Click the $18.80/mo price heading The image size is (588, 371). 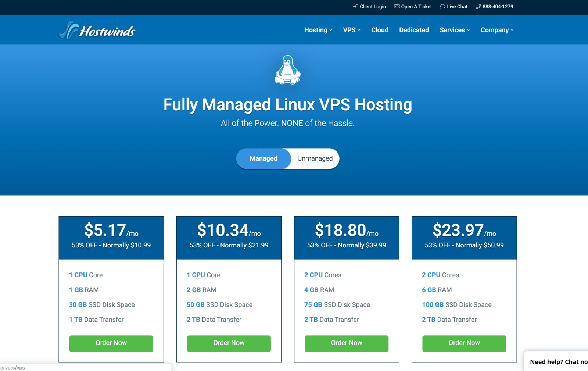(347, 231)
